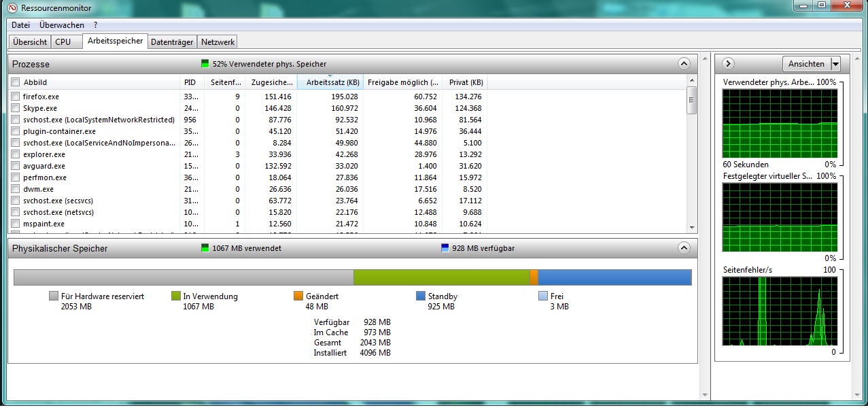Screen dimensions: 868x410
Task: Toggle the select-all checkbox beside Abbild
Action: [x=15, y=82]
